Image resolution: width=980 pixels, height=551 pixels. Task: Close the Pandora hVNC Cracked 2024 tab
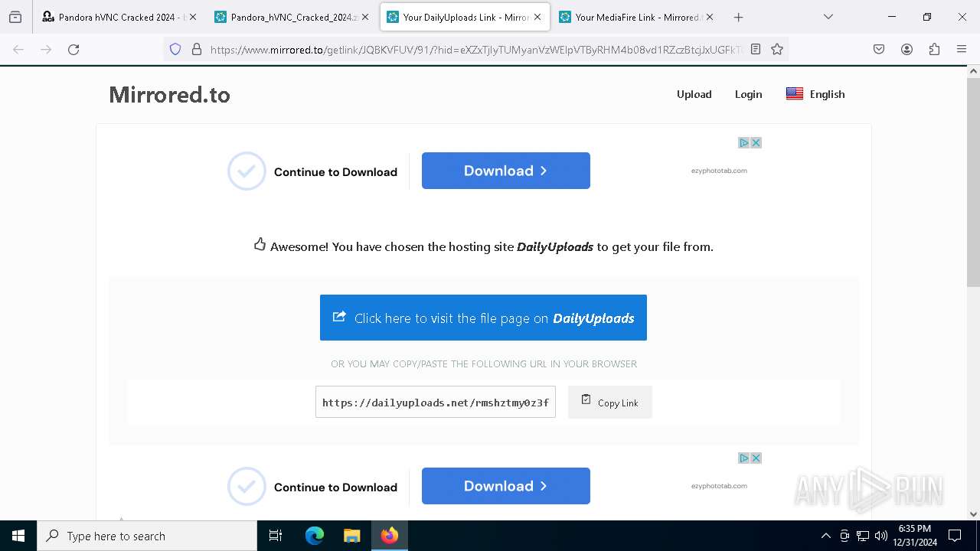pyautogui.click(x=192, y=17)
